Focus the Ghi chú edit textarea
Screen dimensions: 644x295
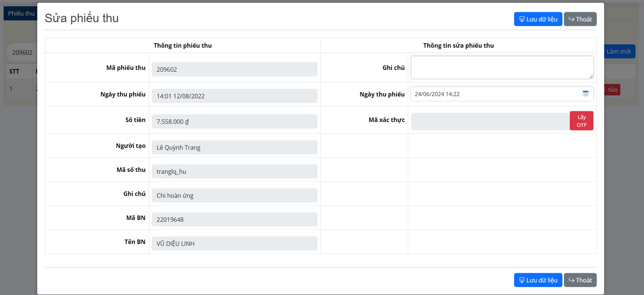point(502,67)
